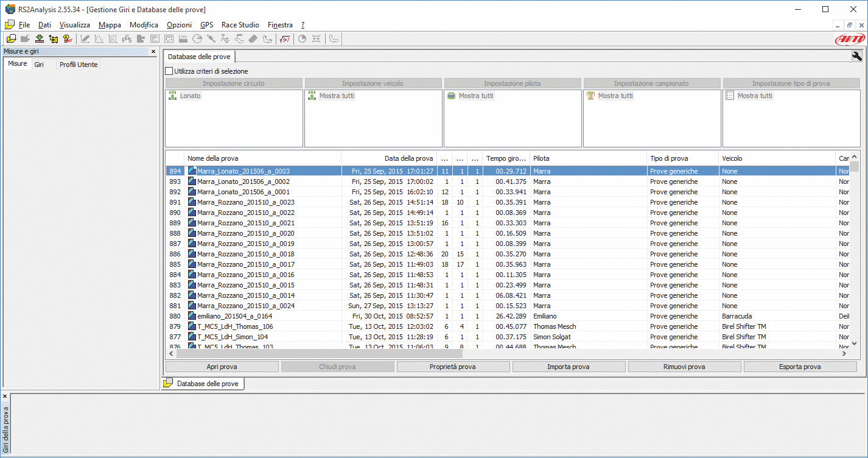The image size is (868, 458).
Task: Click the right arrow of the table's horizontal scrollbar
Action: [x=844, y=353]
